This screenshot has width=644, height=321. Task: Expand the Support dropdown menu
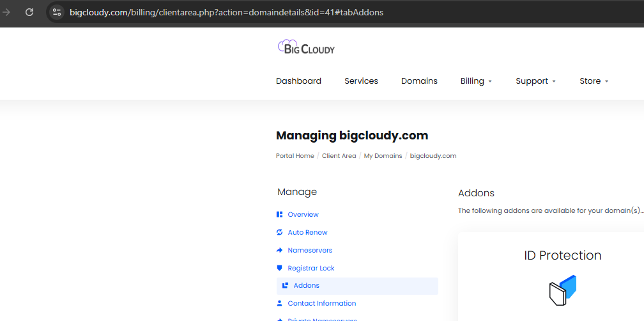(535, 81)
